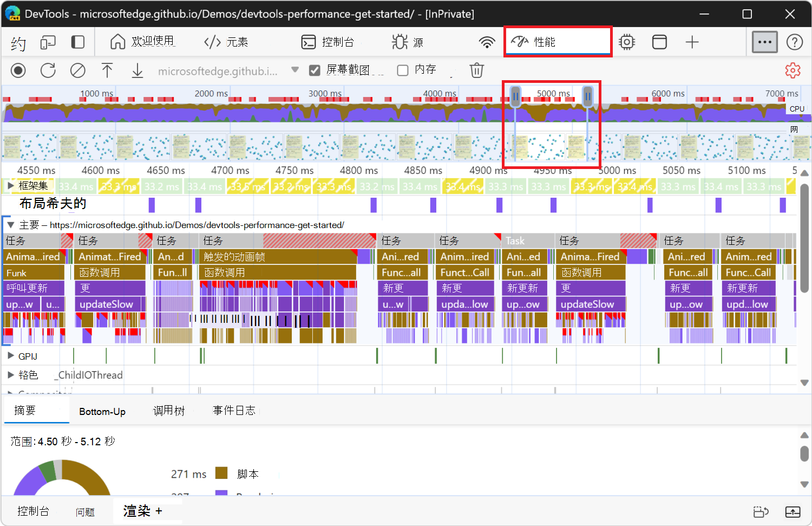Click the CPU chart label
812x526 pixels.
point(797,109)
